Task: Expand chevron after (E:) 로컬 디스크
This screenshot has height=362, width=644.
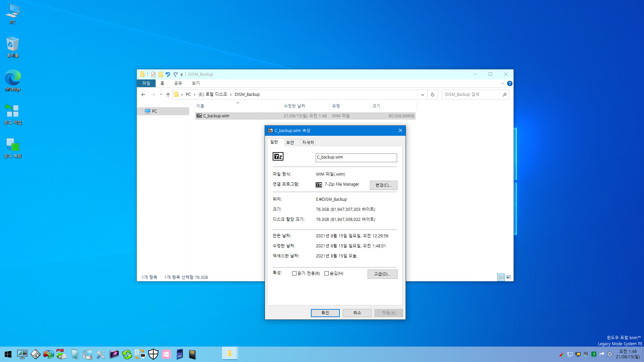Action: point(231,95)
